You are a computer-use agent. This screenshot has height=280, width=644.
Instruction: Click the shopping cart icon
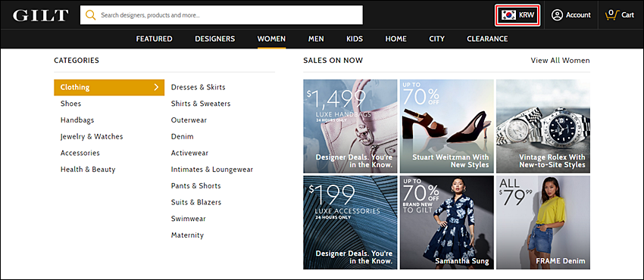click(x=611, y=15)
